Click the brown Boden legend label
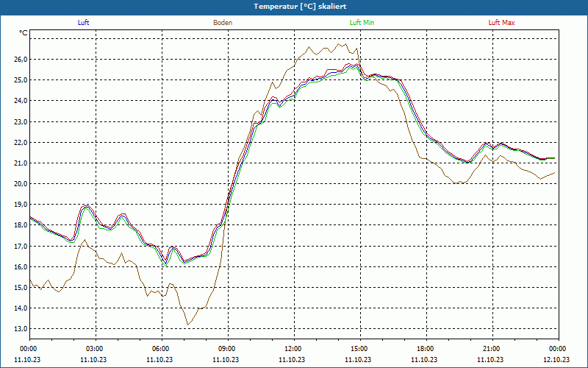Image resolution: width=588 pixels, height=368 pixels. click(x=223, y=23)
